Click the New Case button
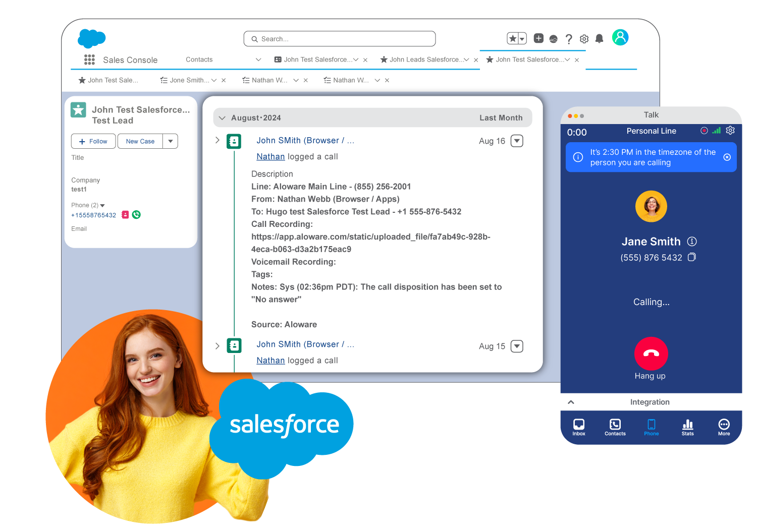The width and height of the screenshot is (757, 532). (140, 141)
